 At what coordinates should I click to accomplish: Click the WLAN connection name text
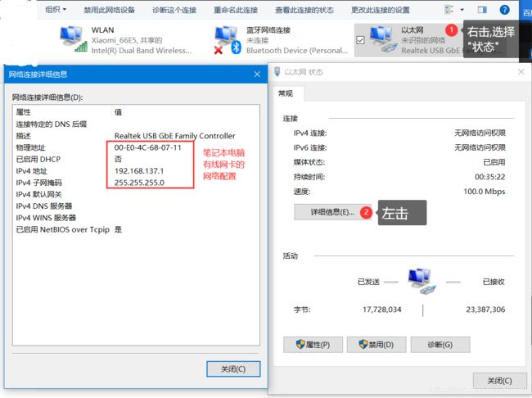tap(102, 29)
